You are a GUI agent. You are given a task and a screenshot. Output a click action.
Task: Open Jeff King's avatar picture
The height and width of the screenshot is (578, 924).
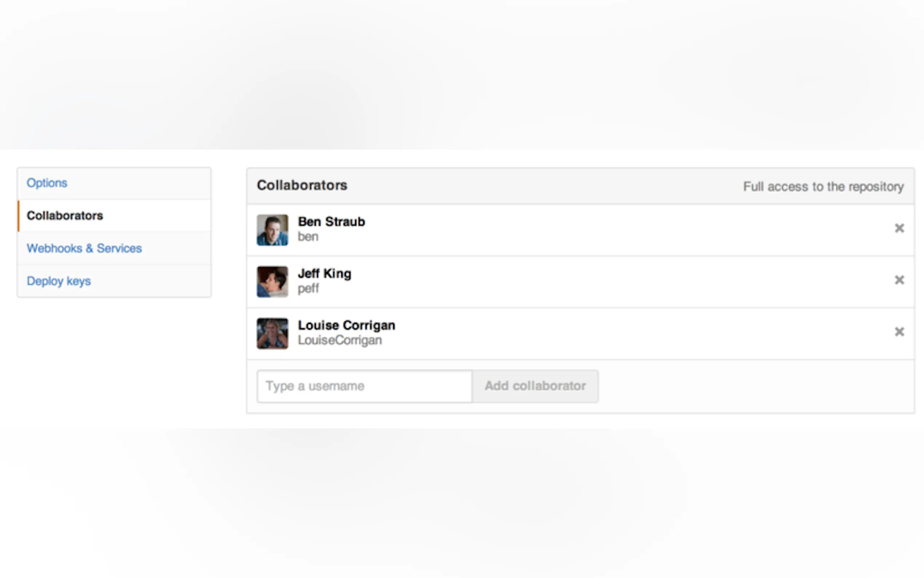click(272, 282)
